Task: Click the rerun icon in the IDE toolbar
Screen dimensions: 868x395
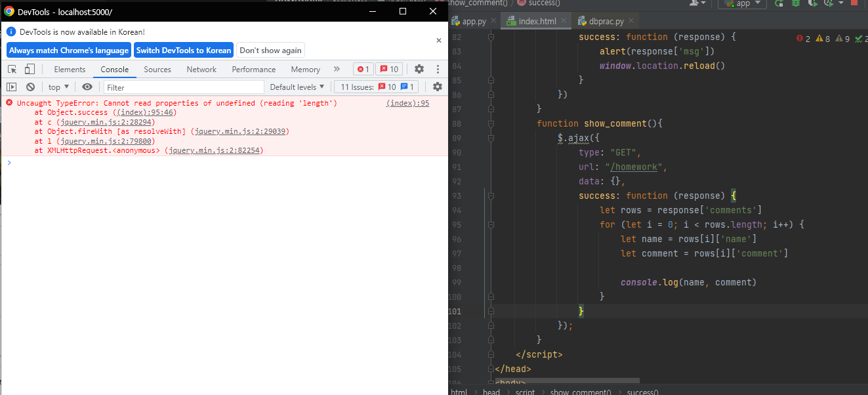Action: (x=779, y=3)
